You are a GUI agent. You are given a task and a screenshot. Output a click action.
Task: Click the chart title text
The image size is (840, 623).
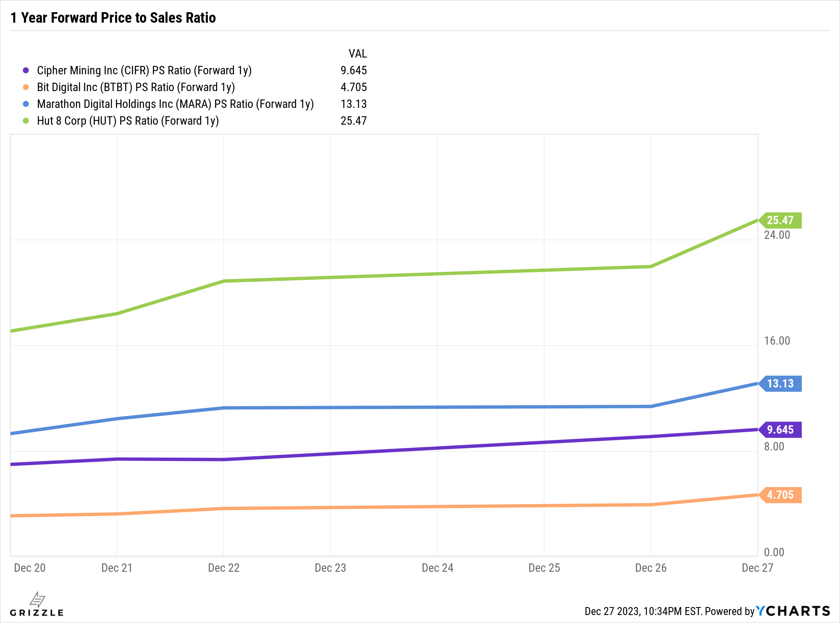(x=113, y=18)
